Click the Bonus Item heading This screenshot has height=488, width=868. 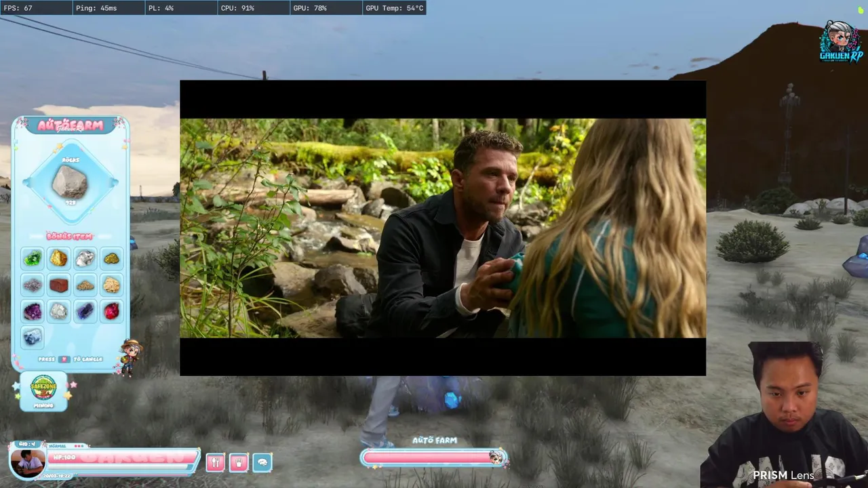70,237
